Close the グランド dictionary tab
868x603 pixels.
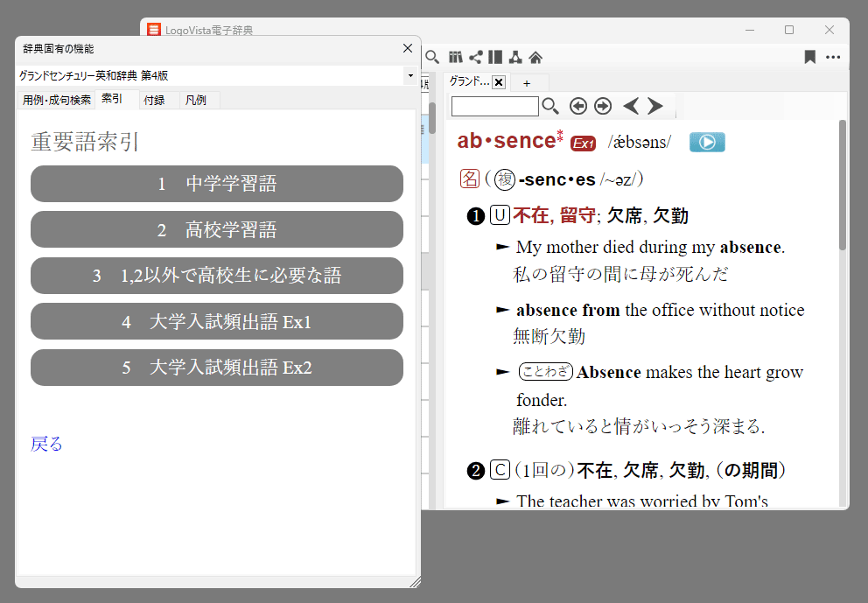coord(499,82)
